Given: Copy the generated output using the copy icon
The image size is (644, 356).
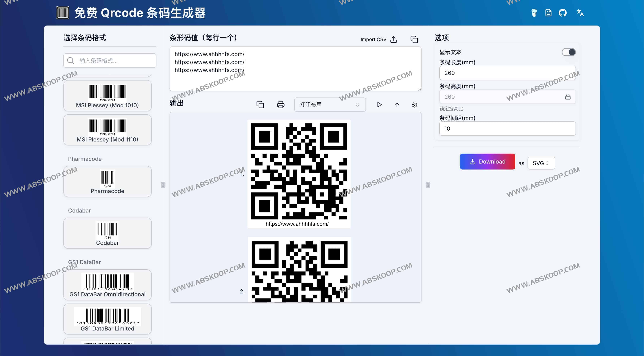Looking at the screenshot, I should pos(260,105).
